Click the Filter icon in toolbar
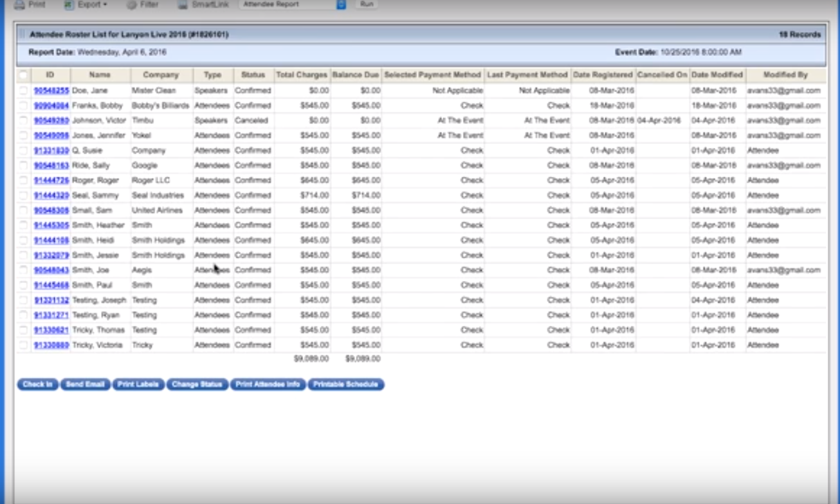Image resolution: width=840 pixels, height=504 pixels. pyautogui.click(x=132, y=4)
